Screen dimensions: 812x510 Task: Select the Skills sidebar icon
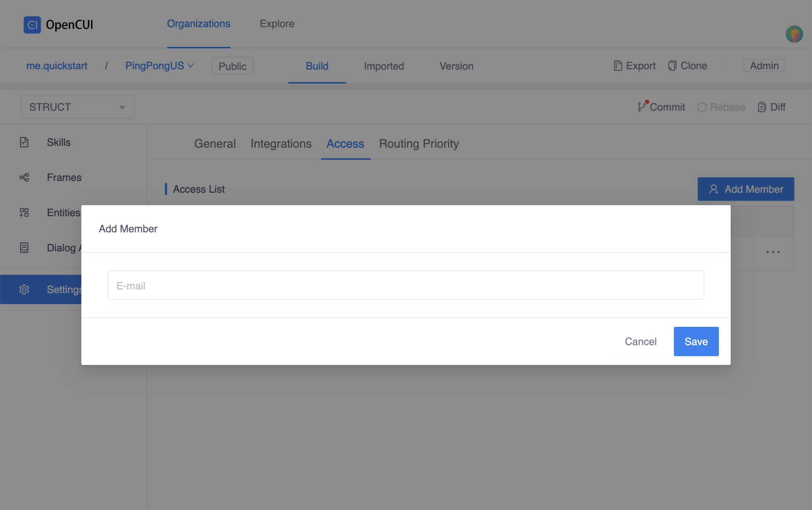point(24,142)
